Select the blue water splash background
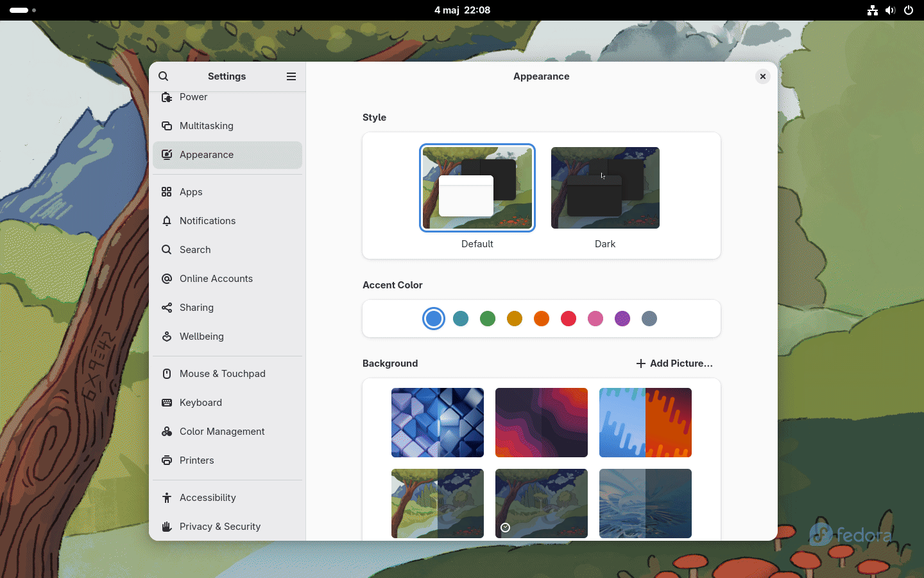 click(646, 504)
